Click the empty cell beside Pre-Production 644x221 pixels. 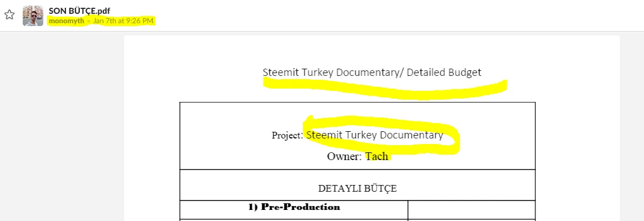point(471,210)
